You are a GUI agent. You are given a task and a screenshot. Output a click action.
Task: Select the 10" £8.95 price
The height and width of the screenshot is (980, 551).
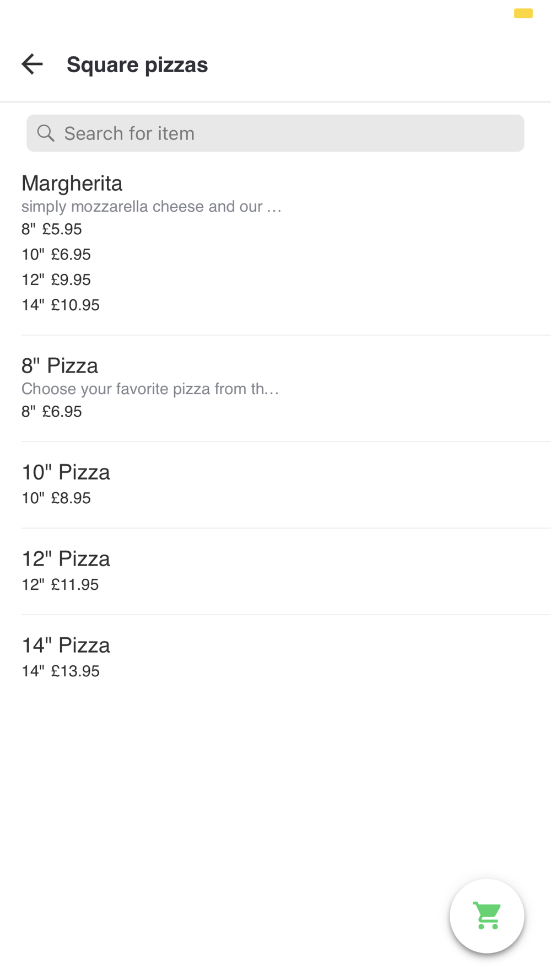click(x=56, y=498)
